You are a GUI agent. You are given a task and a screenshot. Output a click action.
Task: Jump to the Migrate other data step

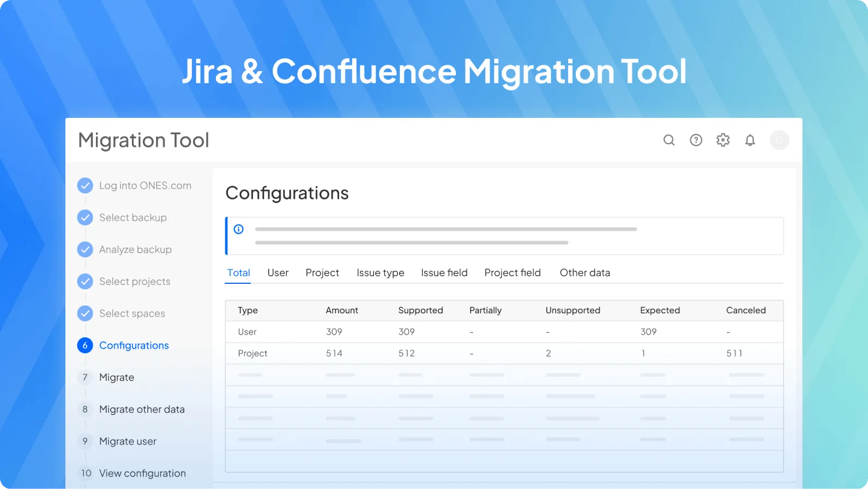(x=142, y=409)
